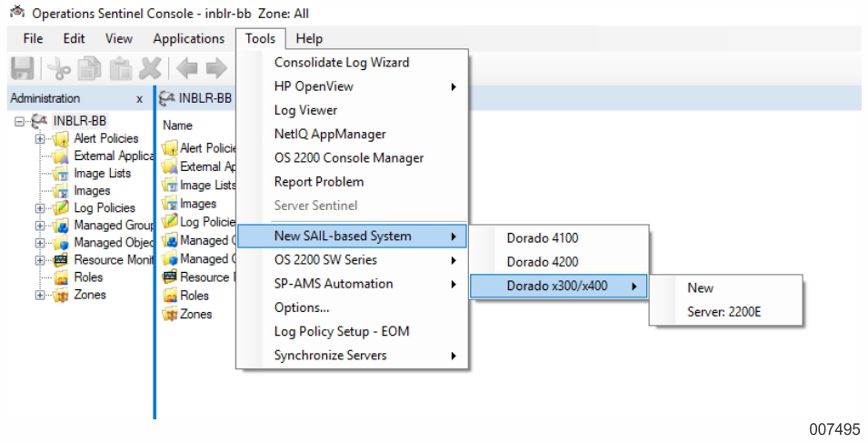
Task: Click New under Dorado x300/x400
Action: point(701,288)
